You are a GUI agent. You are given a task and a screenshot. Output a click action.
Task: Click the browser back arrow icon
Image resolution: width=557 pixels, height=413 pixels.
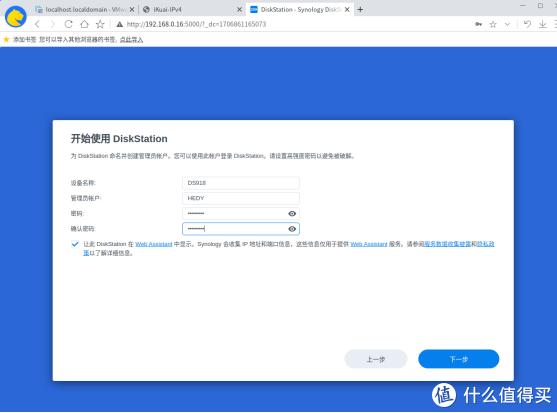pos(37,24)
